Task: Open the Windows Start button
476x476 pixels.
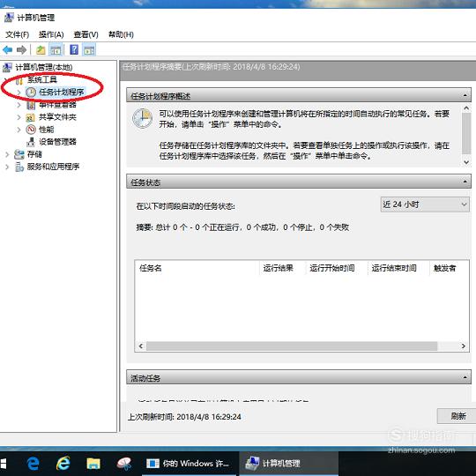Action: (4, 464)
